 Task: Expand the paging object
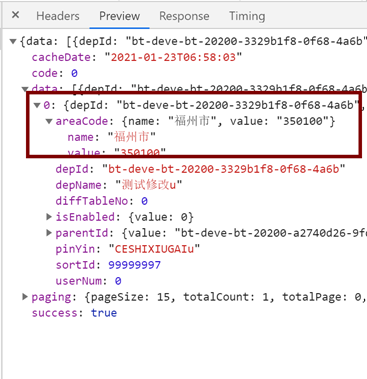point(25,297)
